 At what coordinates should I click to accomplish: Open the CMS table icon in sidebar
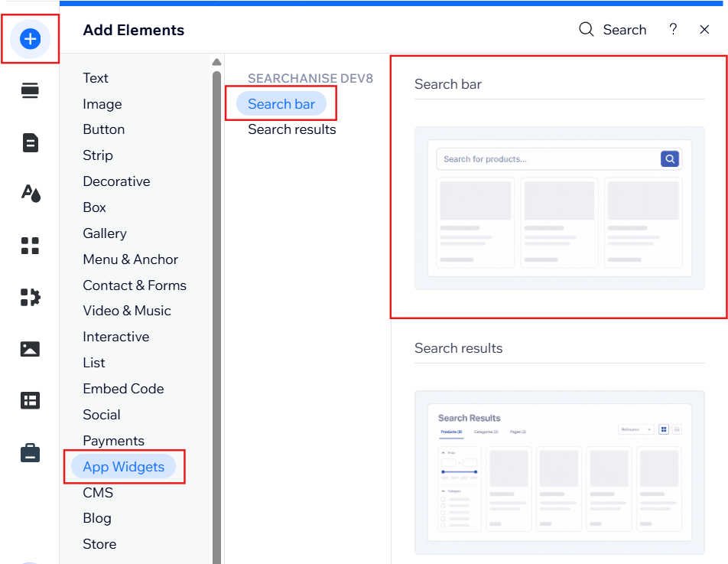click(30, 400)
